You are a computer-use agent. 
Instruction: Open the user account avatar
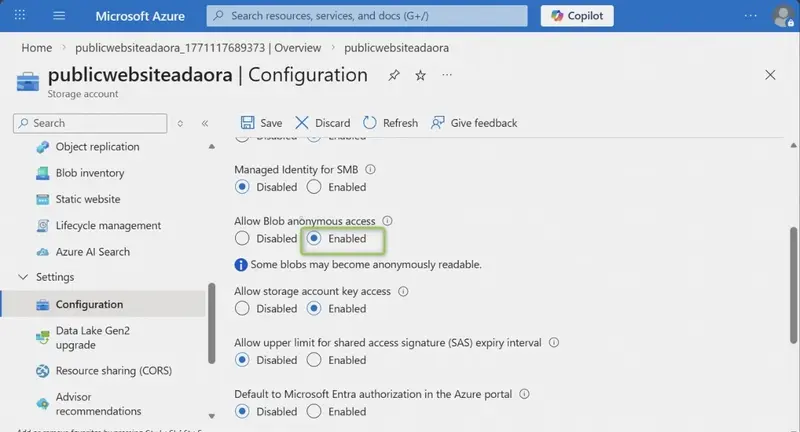coord(783,16)
